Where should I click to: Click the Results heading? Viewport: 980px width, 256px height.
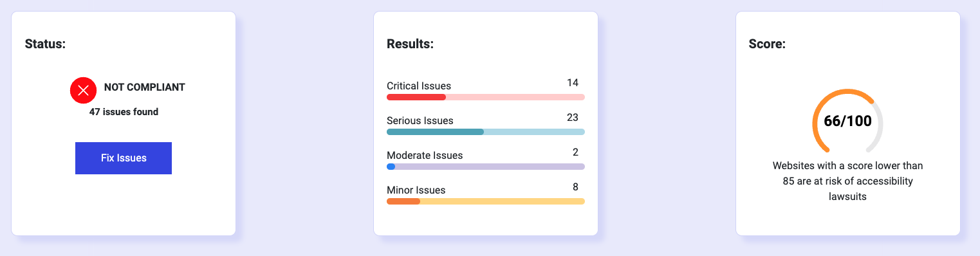pyautogui.click(x=410, y=44)
